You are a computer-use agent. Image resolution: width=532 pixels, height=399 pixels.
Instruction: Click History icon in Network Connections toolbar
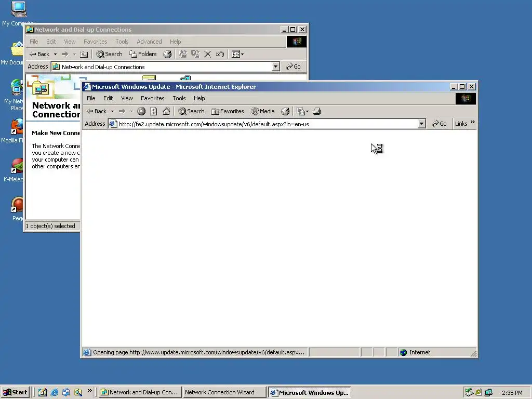tap(167, 54)
